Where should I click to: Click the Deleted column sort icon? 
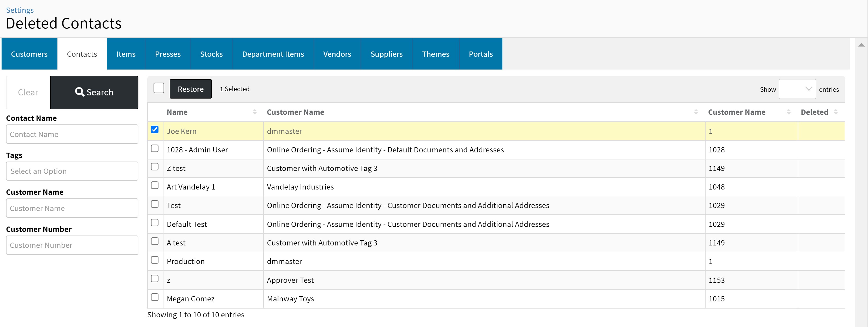[836, 112]
